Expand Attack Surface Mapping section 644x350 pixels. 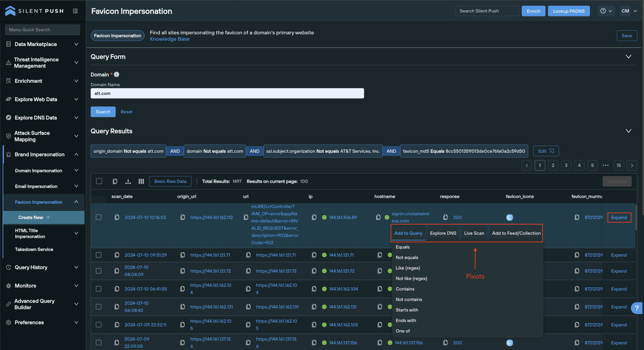pos(76,136)
